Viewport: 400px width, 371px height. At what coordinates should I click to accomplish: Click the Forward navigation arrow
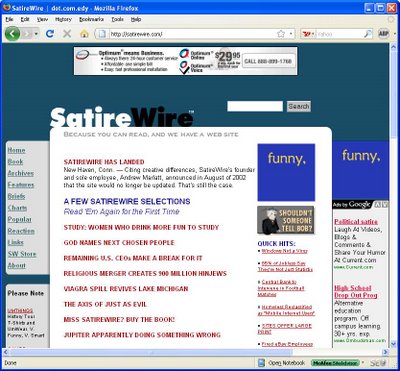[27, 33]
